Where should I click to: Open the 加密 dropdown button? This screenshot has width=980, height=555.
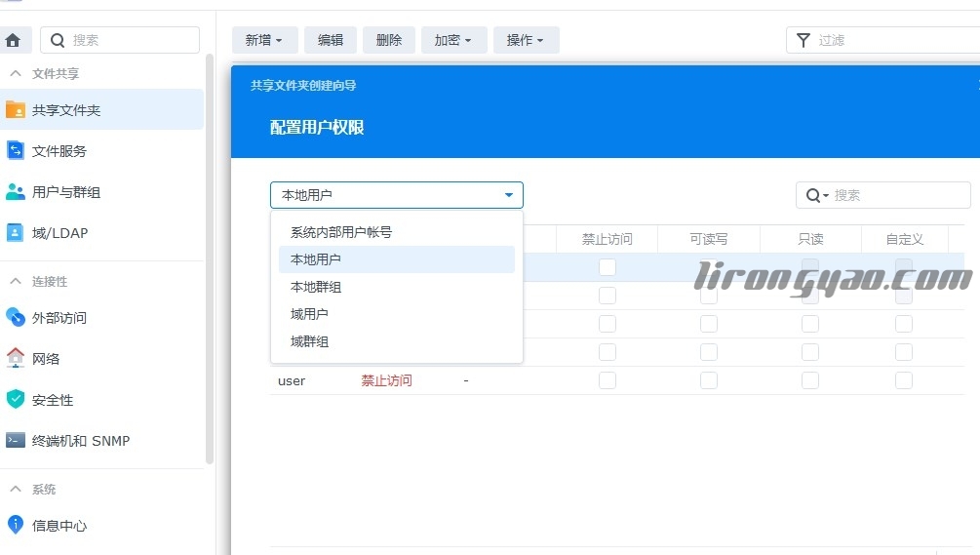click(453, 40)
